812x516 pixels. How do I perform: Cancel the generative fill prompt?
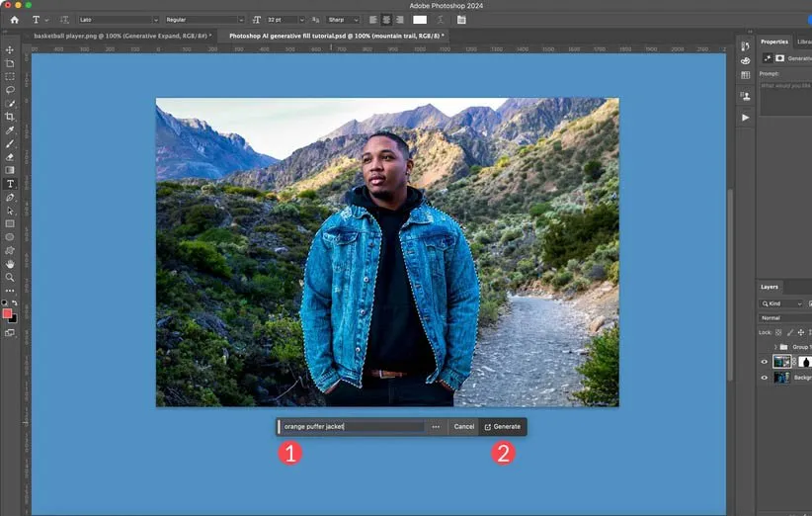[463, 427]
